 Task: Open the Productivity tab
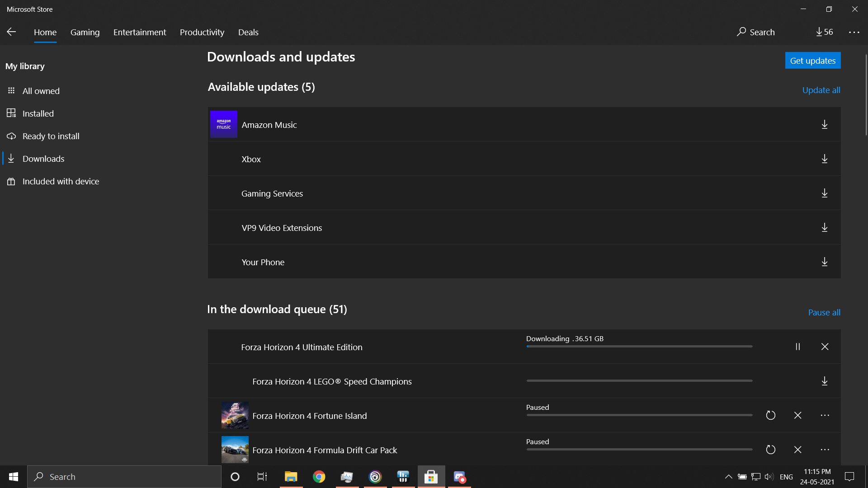(202, 32)
